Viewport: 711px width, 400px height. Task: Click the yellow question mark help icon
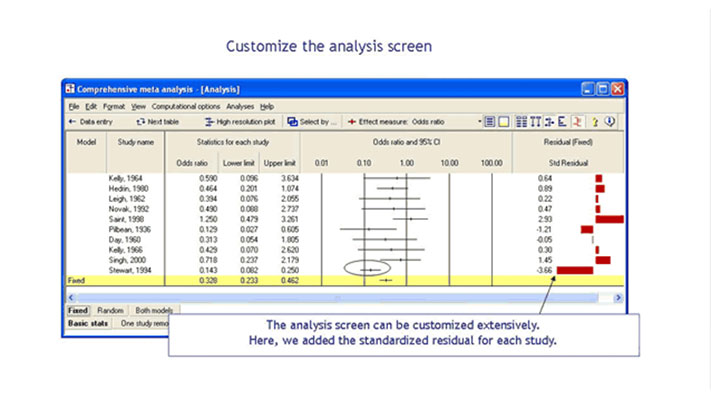pyautogui.click(x=595, y=122)
